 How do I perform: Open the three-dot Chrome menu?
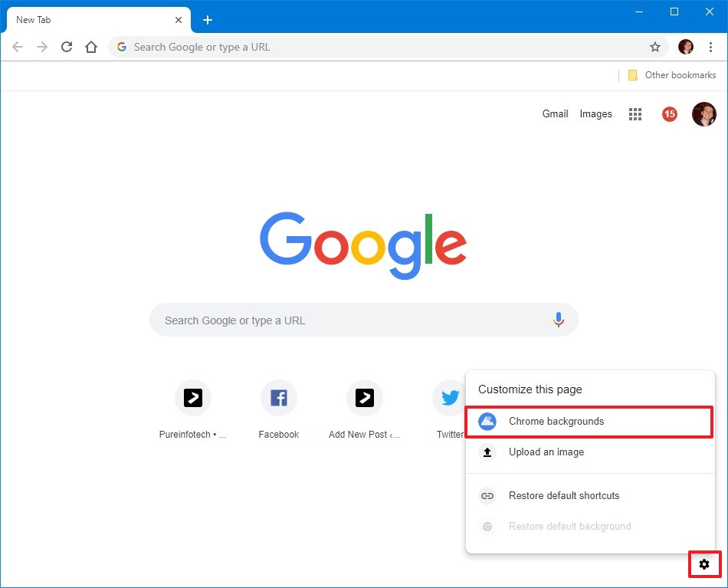click(x=710, y=47)
